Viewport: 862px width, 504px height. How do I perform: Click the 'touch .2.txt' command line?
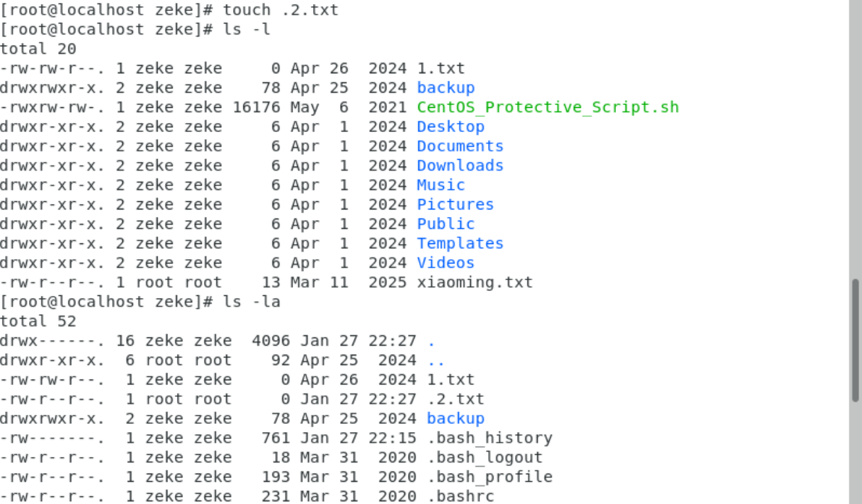click(x=281, y=10)
